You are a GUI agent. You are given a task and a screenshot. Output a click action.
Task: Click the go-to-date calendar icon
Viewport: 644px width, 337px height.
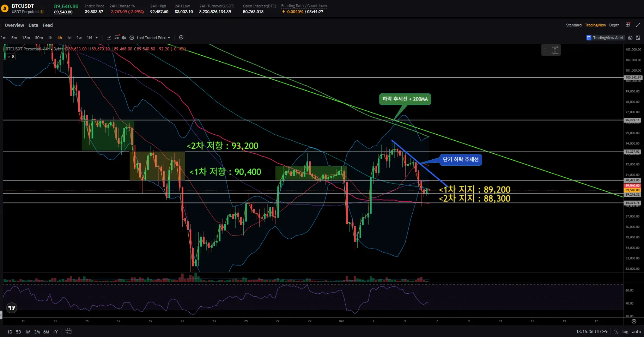tap(68, 331)
